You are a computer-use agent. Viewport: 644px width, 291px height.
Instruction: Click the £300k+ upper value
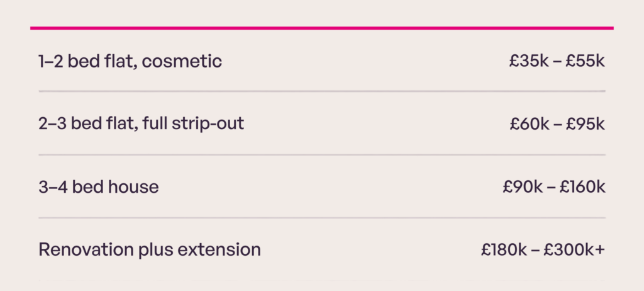[574, 250]
